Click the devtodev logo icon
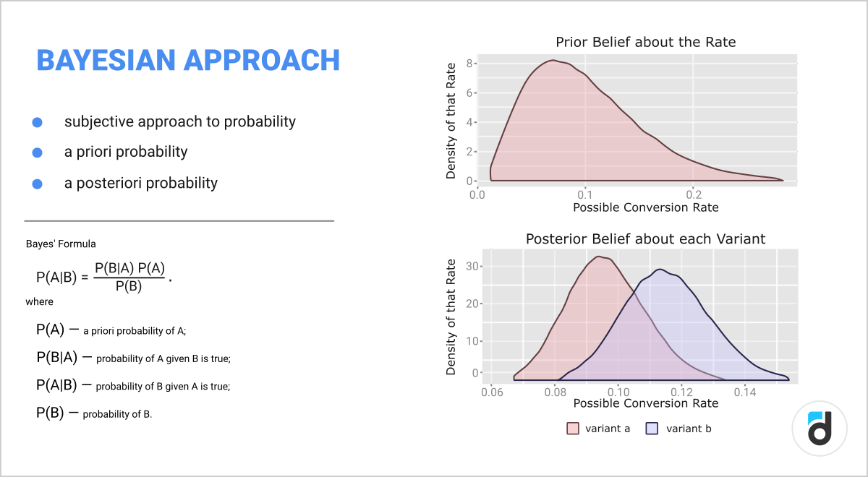 tap(821, 429)
